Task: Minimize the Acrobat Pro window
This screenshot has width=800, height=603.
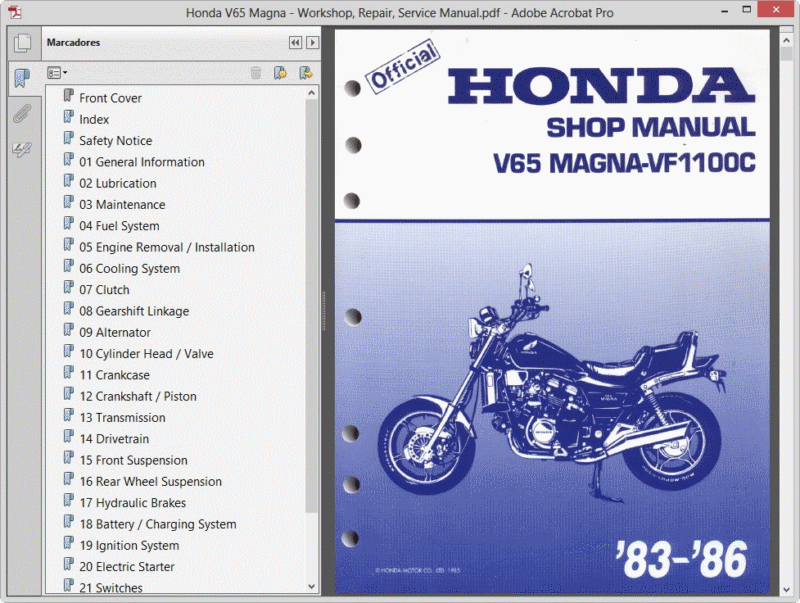Action: click(724, 10)
